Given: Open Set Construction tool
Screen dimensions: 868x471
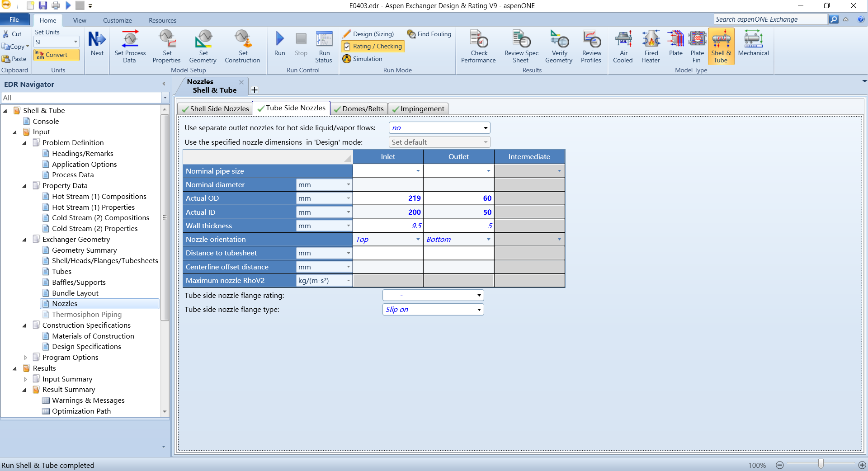Looking at the screenshot, I should point(242,47).
